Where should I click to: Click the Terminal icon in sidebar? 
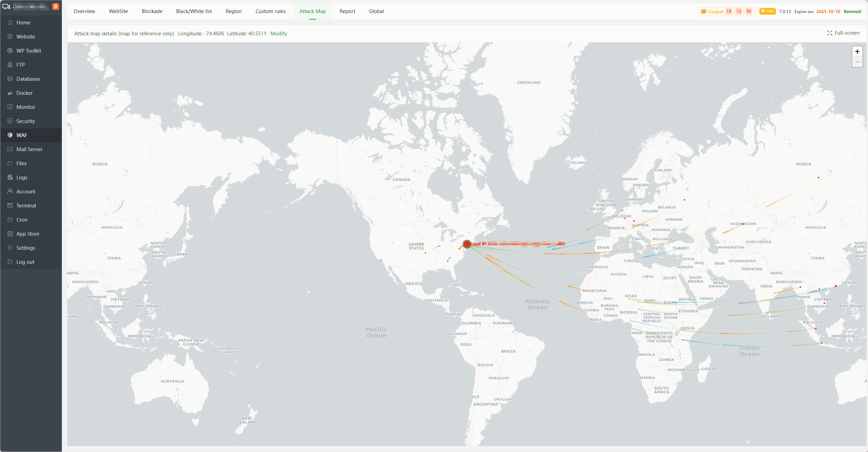click(10, 205)
